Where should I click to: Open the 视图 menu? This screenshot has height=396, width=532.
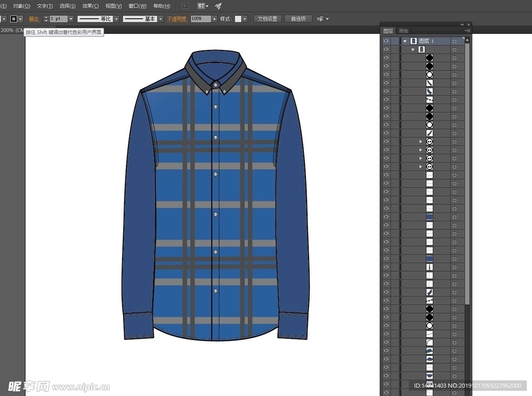pyautogui.click(x=113, y=6)
